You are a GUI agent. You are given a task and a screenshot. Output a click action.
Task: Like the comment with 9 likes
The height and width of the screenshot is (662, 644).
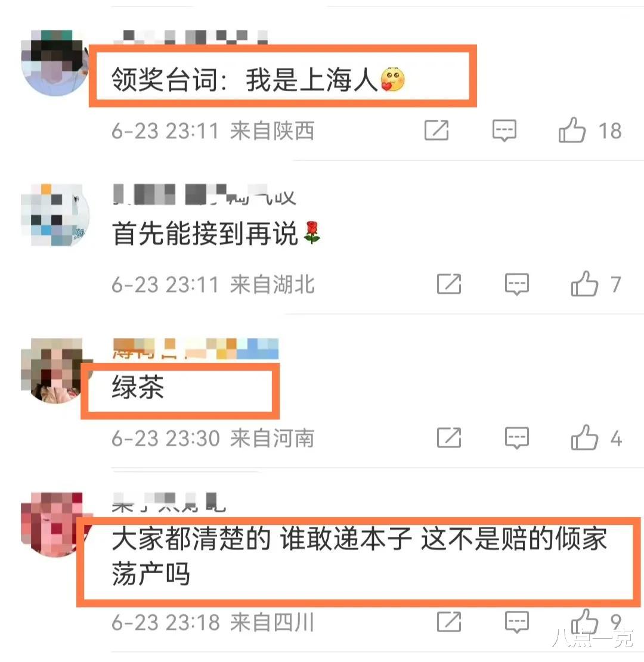click(584, 621)
